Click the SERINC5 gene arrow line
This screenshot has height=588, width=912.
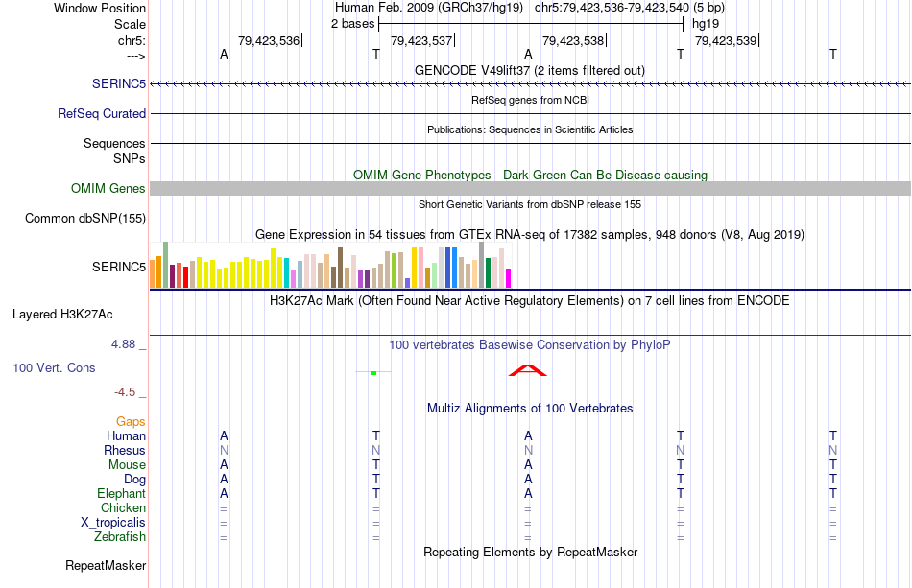531,84
